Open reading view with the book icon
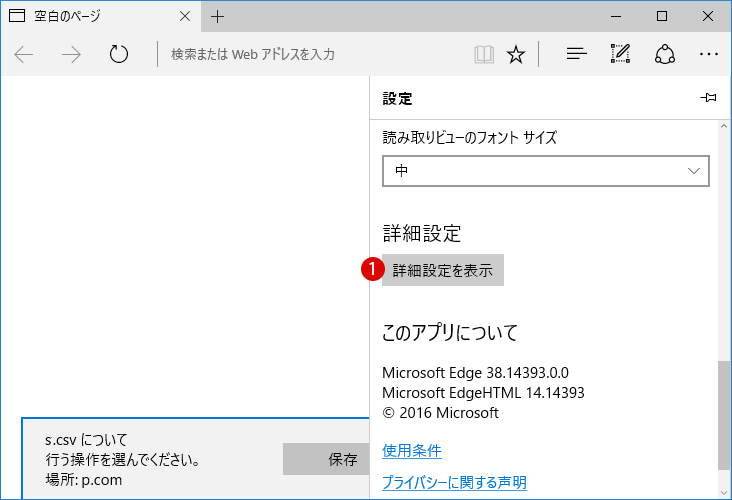 (x=484, y=55)
